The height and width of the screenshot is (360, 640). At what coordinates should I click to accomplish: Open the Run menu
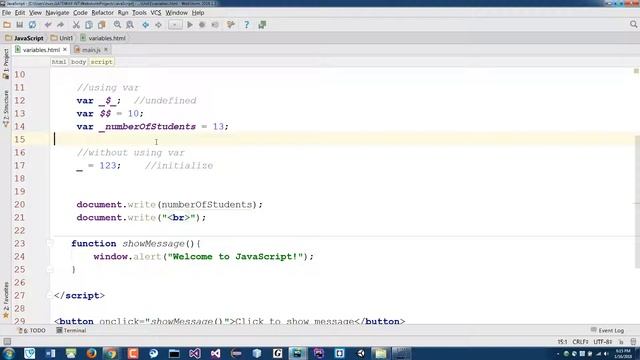123,13
